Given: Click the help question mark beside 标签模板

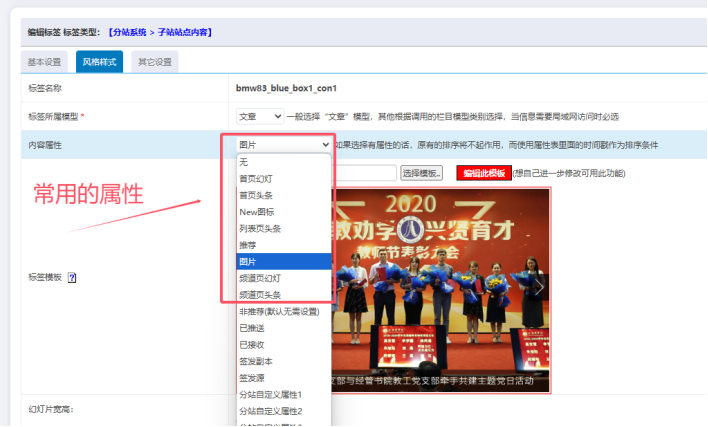Looking at the screenshot, I should pos(72,278).
